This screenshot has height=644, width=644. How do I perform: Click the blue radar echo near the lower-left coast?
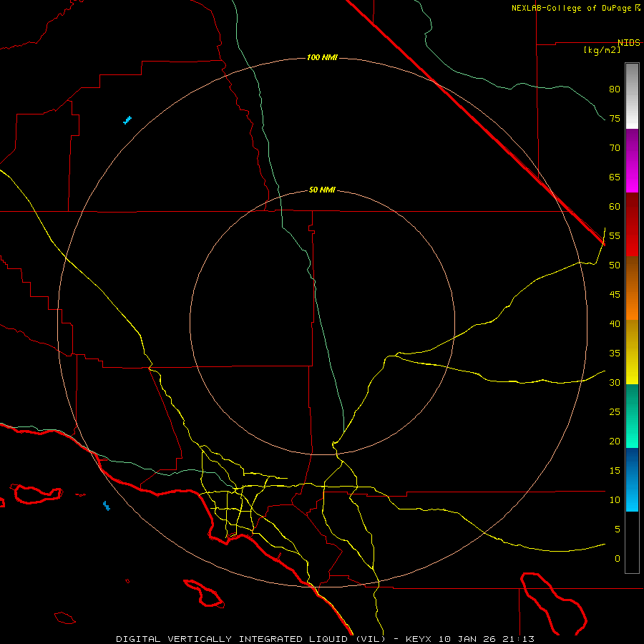click(107, 506)
